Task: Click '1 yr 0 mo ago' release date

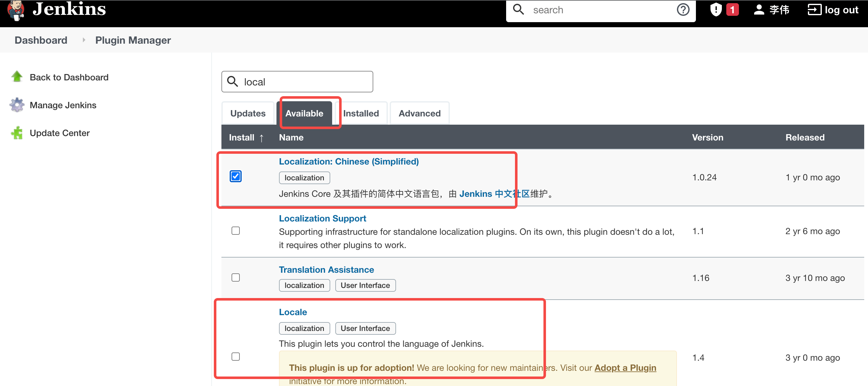Action: point(812,177)
